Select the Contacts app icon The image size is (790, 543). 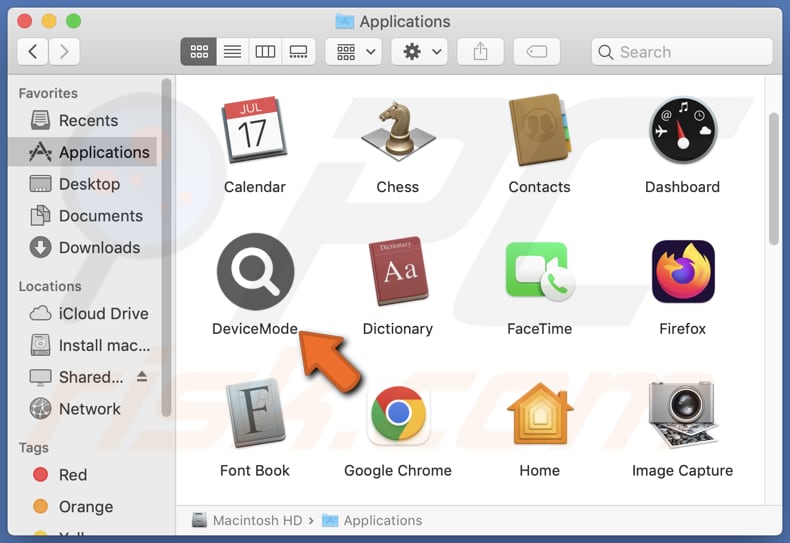click(540, 129)
